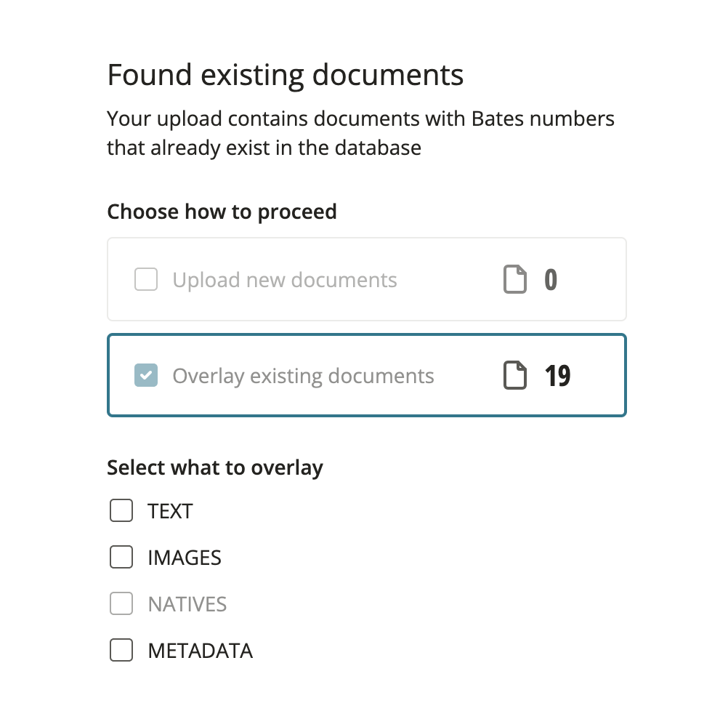This screenshot has height=711, width=728.
Task: Select the Overlay existing documents card
Action: [366, 375]
